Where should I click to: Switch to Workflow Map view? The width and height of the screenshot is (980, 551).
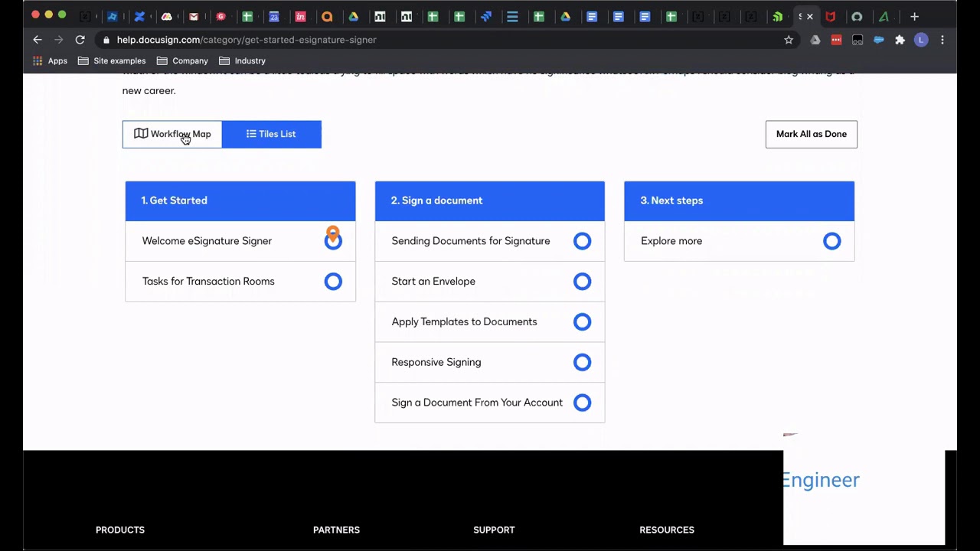click(172, 134)
